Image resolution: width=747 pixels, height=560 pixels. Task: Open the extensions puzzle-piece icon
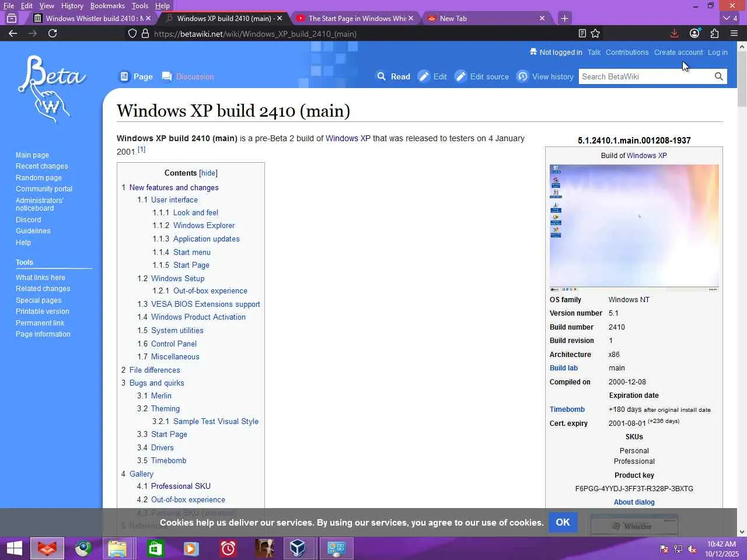click(714, 33)
